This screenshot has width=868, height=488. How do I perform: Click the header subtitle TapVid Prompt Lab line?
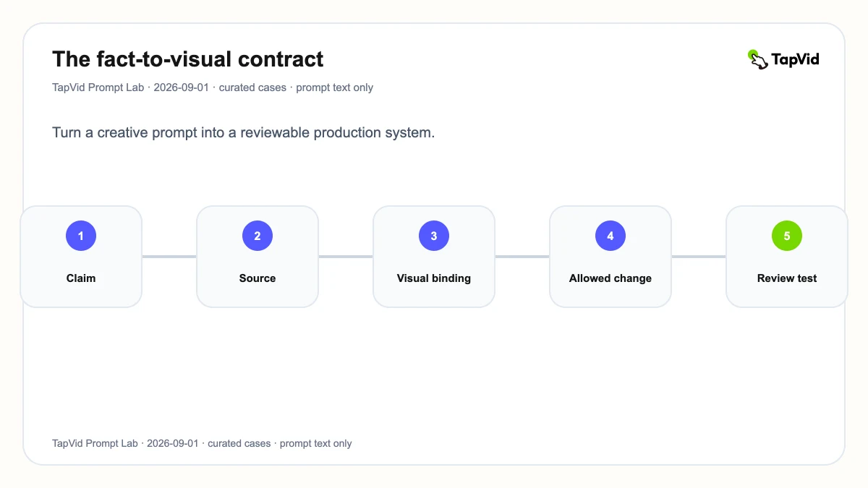point(213,87)
